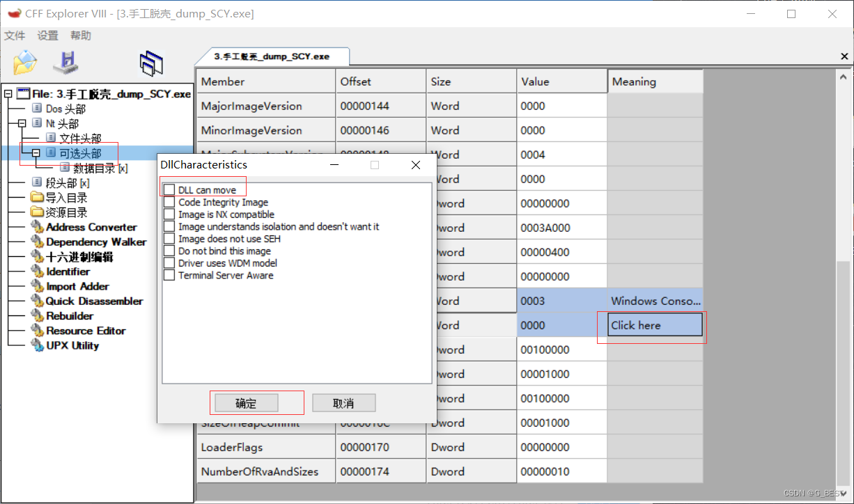This screenshot has height=504, width=854.
Task: Click the 资源目录 folder icon
Action: 38,212
